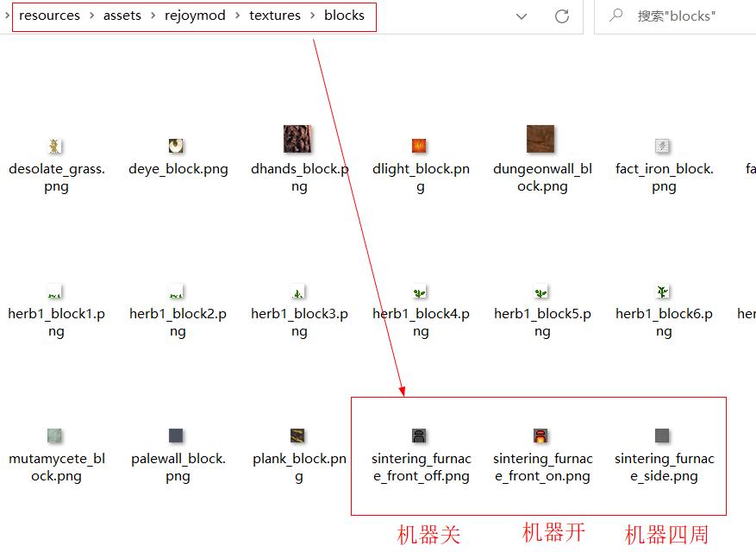The width and height of the screenshot is (756, 552).
Task: Select the palewall_block.png file icon
Action: coord(176,436)
